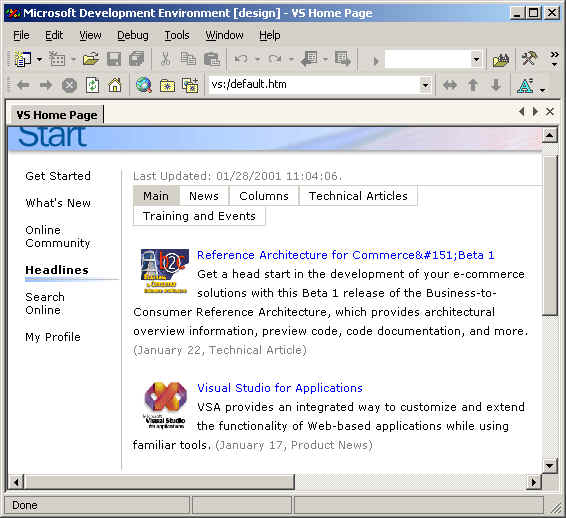
Task: Click the Open File folder icon
Action: 91,59
